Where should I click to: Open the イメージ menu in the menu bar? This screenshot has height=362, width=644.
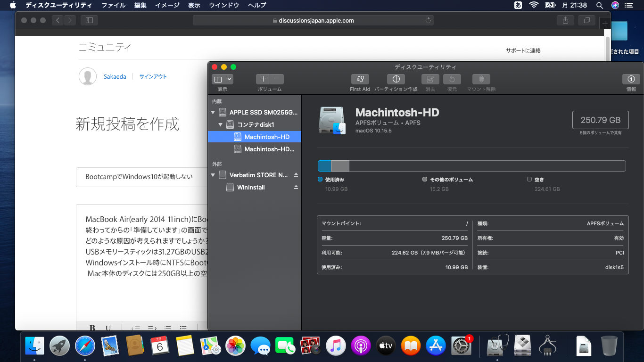(167, 5)
